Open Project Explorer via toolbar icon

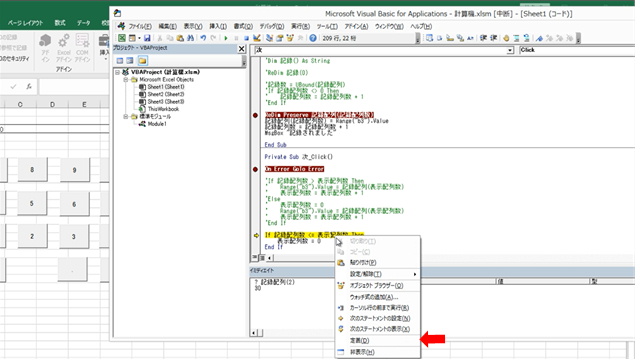tap(269, 38)
